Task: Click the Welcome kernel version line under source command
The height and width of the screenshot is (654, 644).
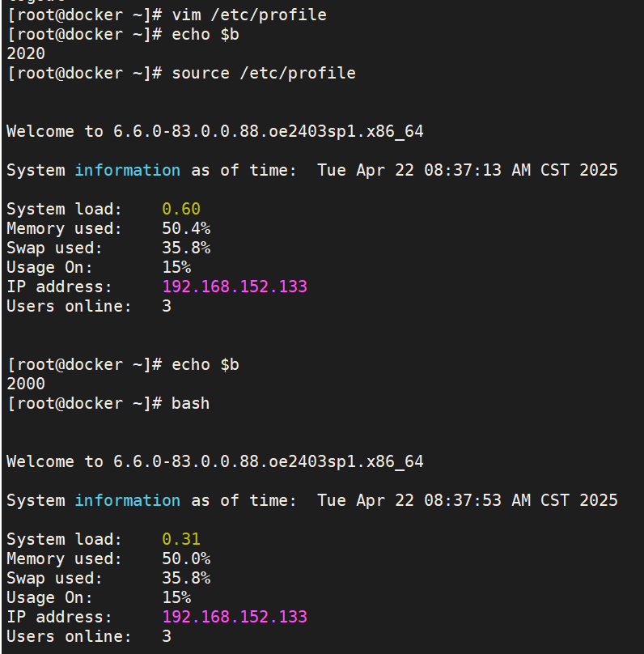Action: [x=215, y=131]
